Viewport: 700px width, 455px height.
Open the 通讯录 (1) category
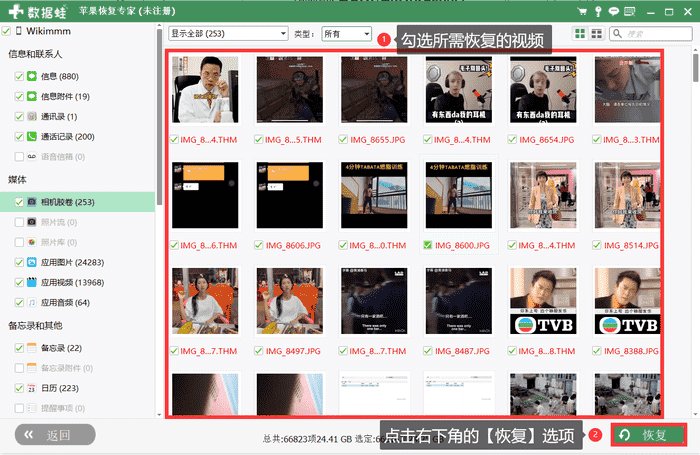59,116
